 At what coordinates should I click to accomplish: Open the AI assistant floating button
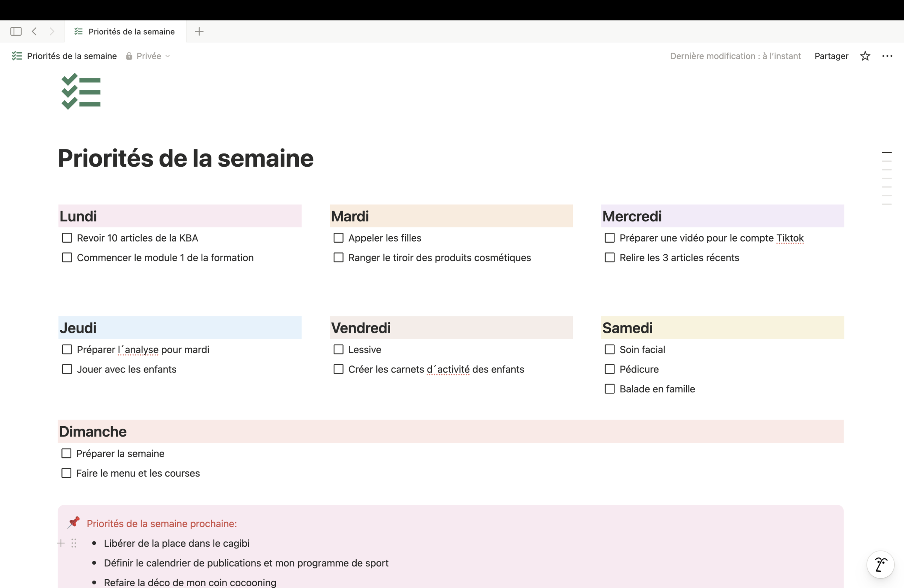[x=880, y=564]
